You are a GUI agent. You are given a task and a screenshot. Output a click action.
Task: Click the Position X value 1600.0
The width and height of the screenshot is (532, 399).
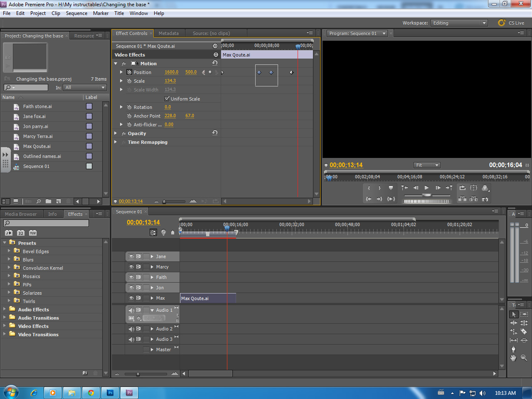(x=171, y=72)
